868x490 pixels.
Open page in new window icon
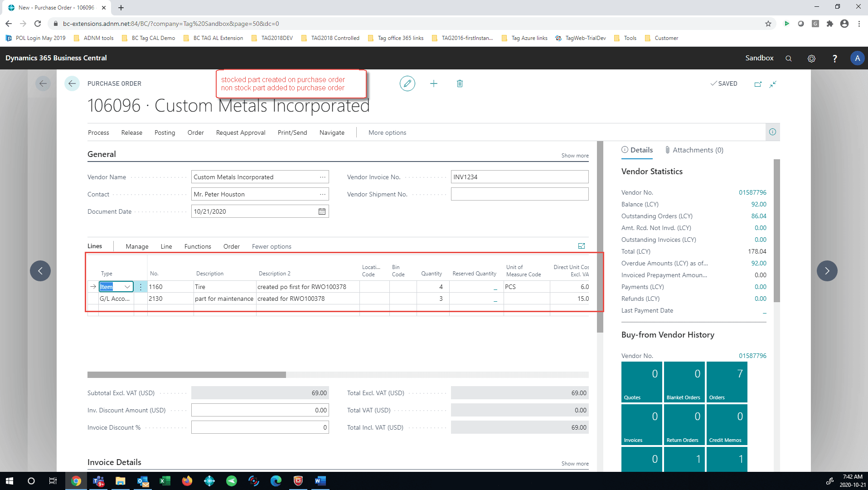coord(758,84)
